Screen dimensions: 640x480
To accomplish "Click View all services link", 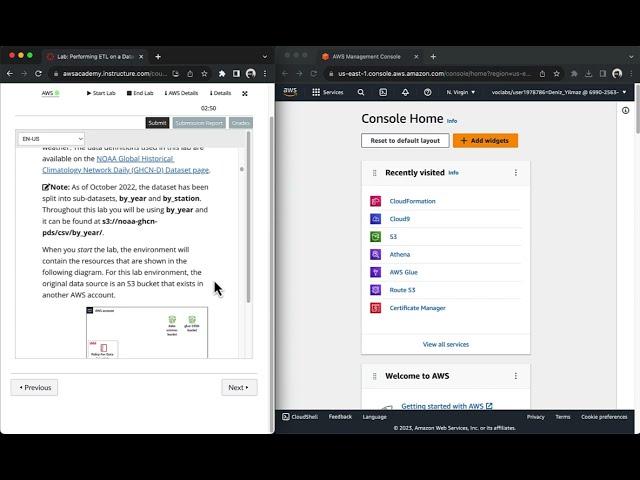I will tap(446, 344).
